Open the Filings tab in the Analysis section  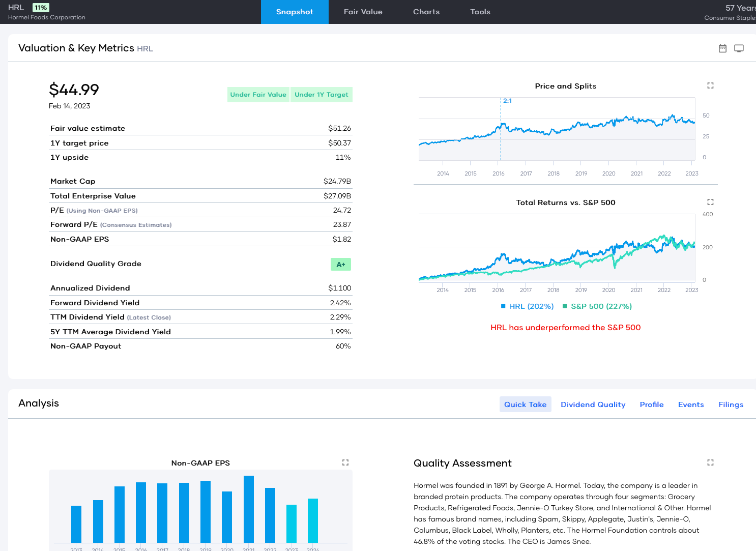pyautogui.click(x=731, y=404)
